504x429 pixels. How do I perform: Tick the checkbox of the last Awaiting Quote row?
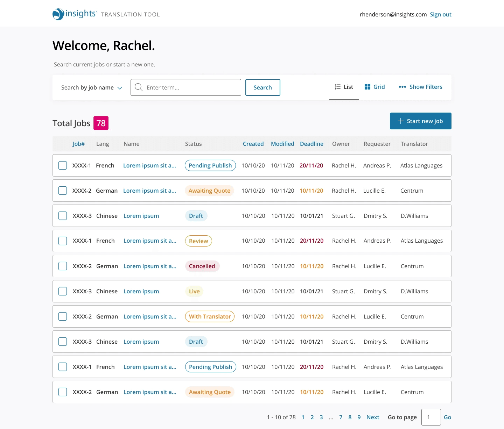(63, 392)
